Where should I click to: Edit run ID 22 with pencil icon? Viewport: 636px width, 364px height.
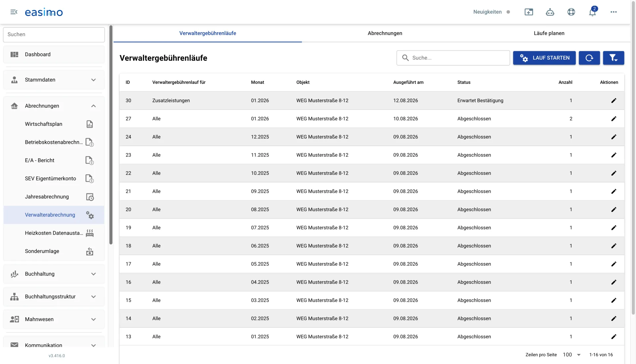[614, 174]
